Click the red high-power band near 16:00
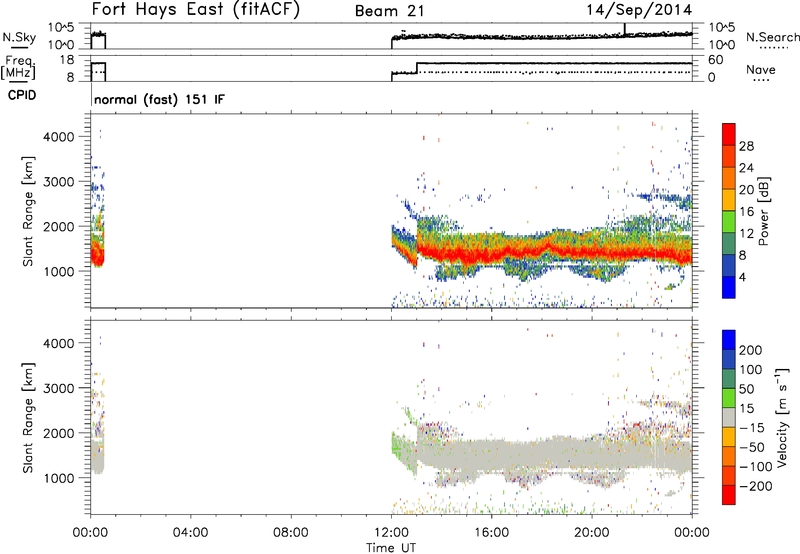Viewport: 800px width, 554px height. pos(491,253)
